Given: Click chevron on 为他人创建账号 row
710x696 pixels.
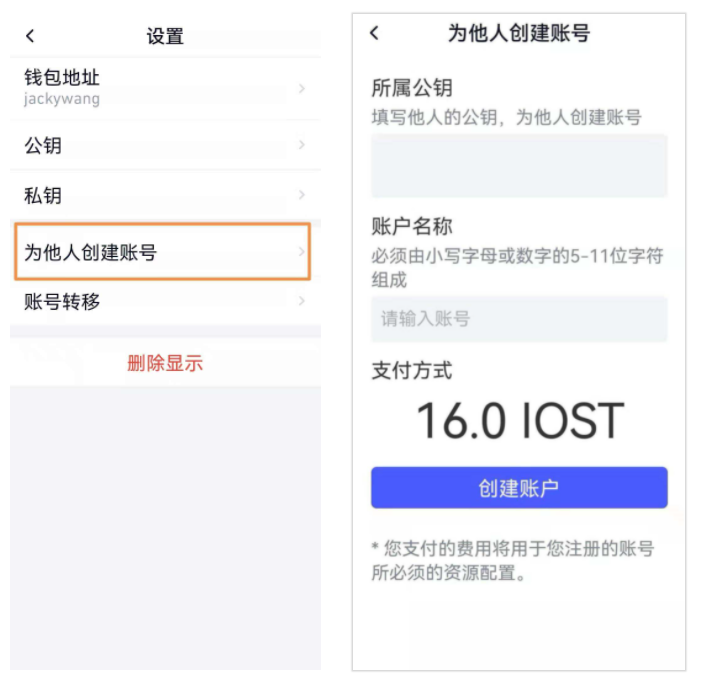Looking at the screenshot, I should pyautogui.click(x=301, y=251).
